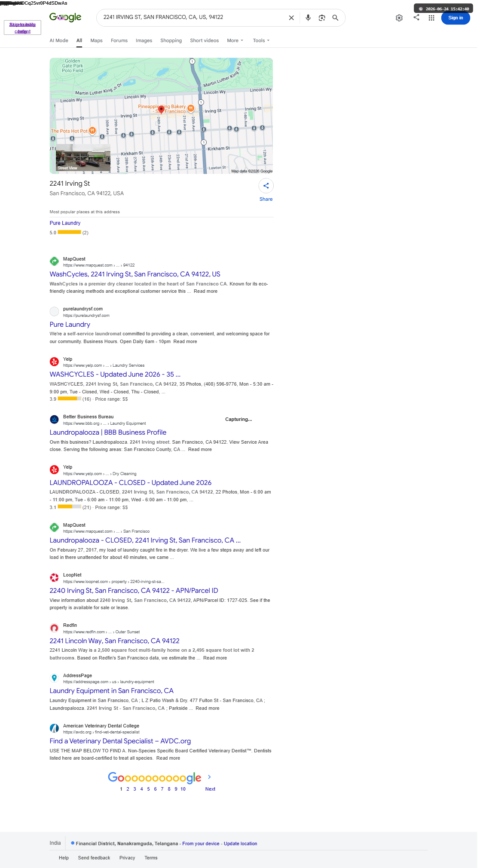Open Laundropalooza BBB Business Profile link

click(x=108, y=432)
